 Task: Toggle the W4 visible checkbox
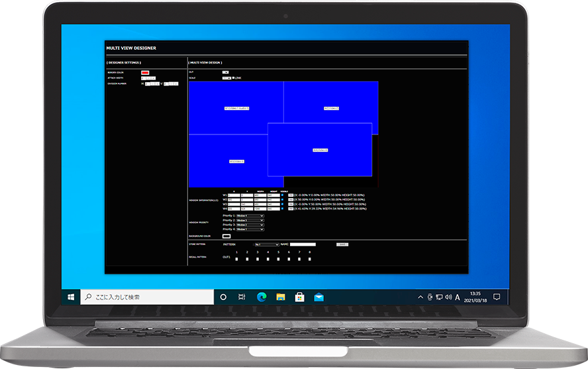pyautogui.click(x=282, y=209)
